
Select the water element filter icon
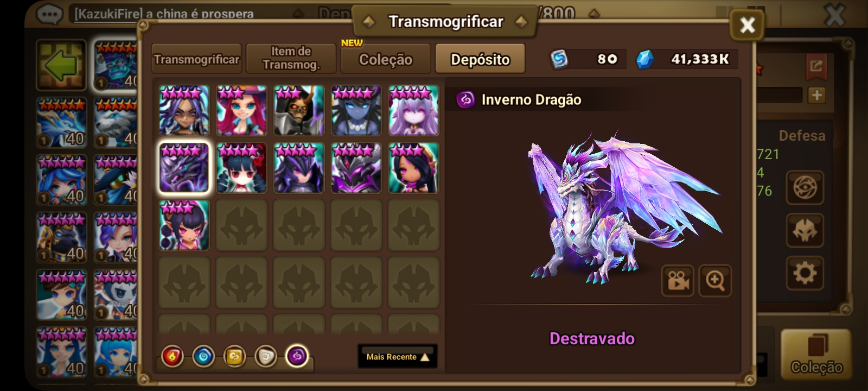click(x=203, y=357)
